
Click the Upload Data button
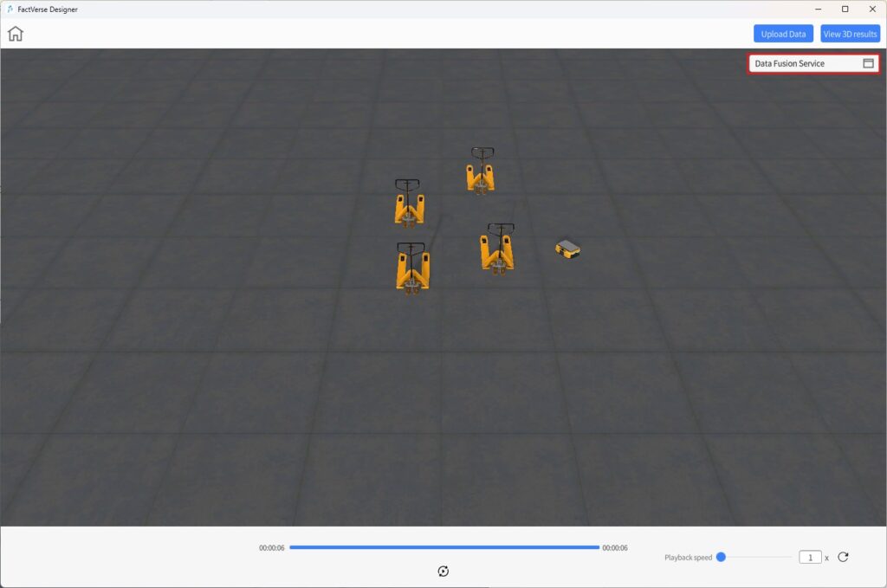pyautogui.click(x=783, y=34)
